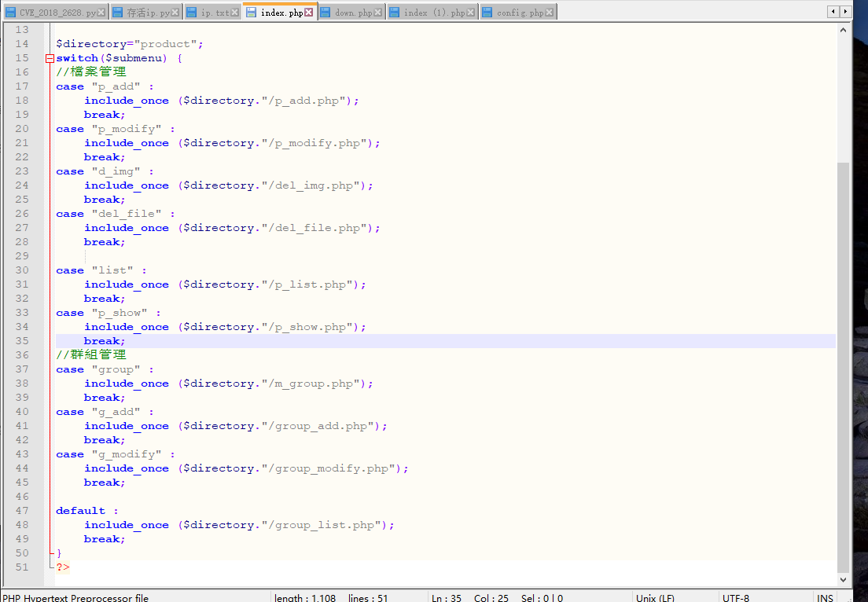The height and width of the screenshot is (602, 868).
Task: Click line number 51 in the margin
Action: (x=22, y=567)
